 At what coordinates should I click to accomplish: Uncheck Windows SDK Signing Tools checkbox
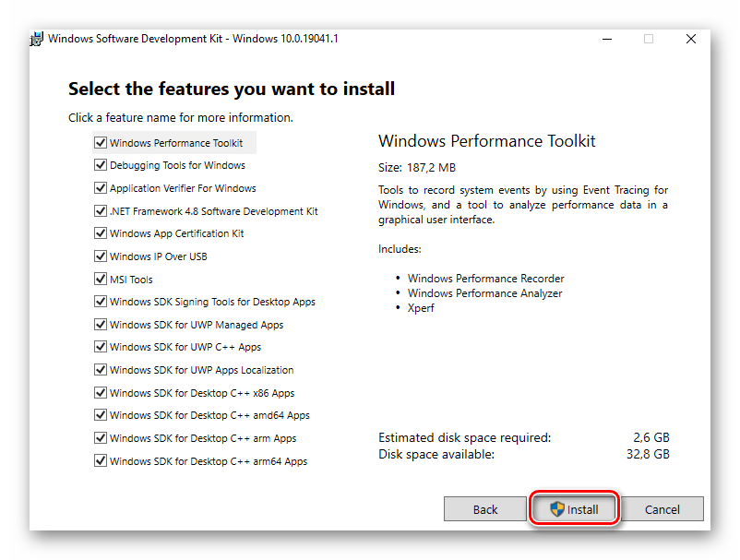[101, 302]
